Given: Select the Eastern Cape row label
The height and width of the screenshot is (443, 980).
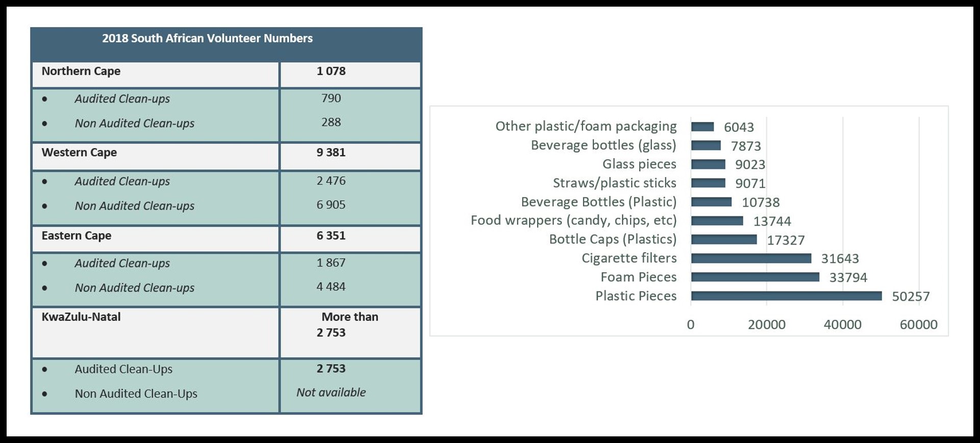Looking at the screenshot, I should (x=77, y=236).
